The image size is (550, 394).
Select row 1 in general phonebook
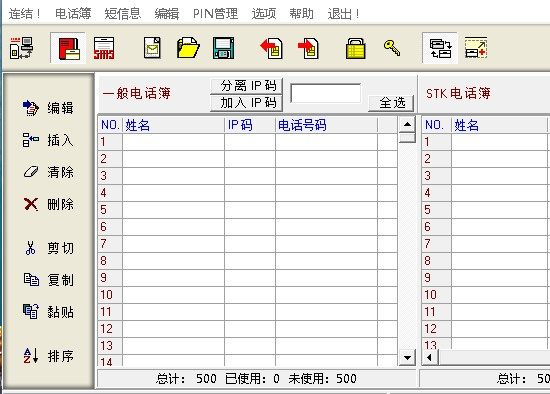(x=248, y=142)
